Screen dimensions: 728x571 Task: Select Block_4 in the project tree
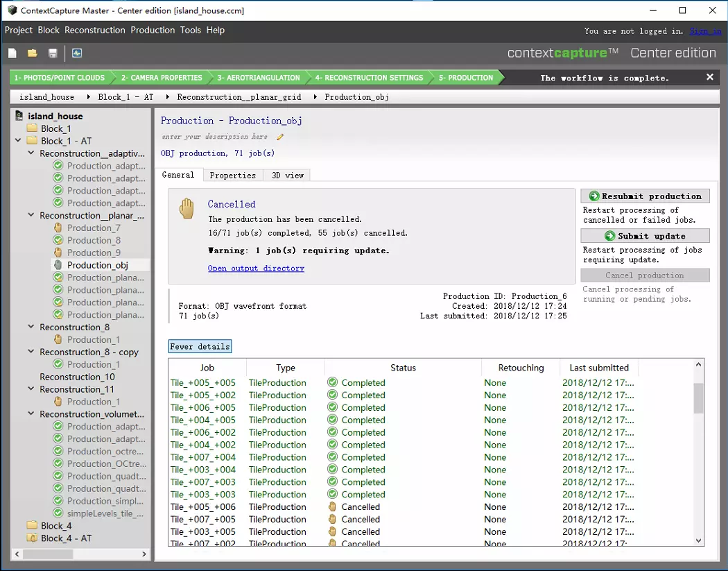point(56,525)
